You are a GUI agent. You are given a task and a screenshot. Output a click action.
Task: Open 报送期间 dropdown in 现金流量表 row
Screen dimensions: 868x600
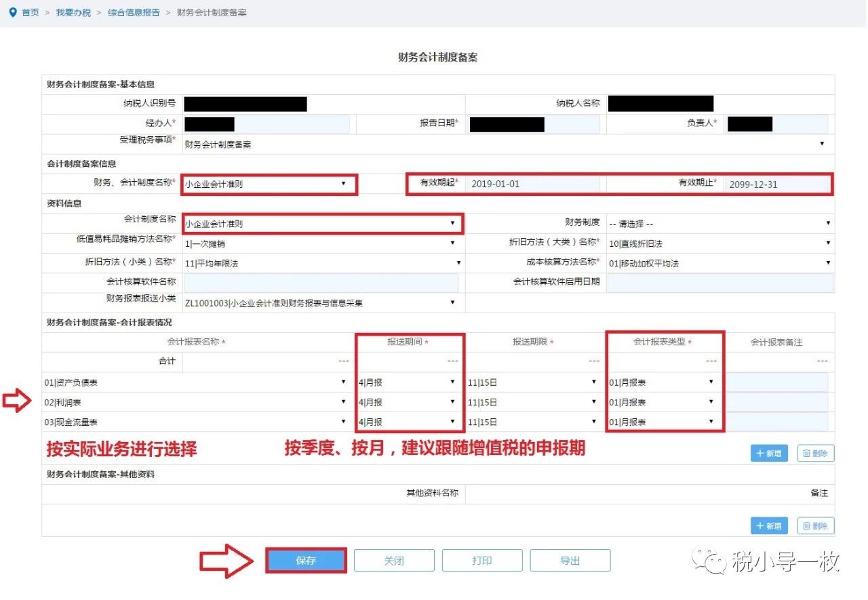[x=408, y=422]
